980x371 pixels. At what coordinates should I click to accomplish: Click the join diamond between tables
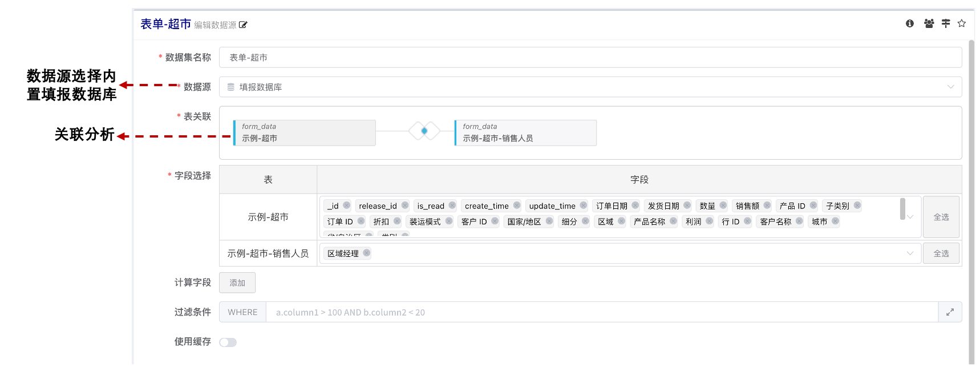click(x=424, y=131)
